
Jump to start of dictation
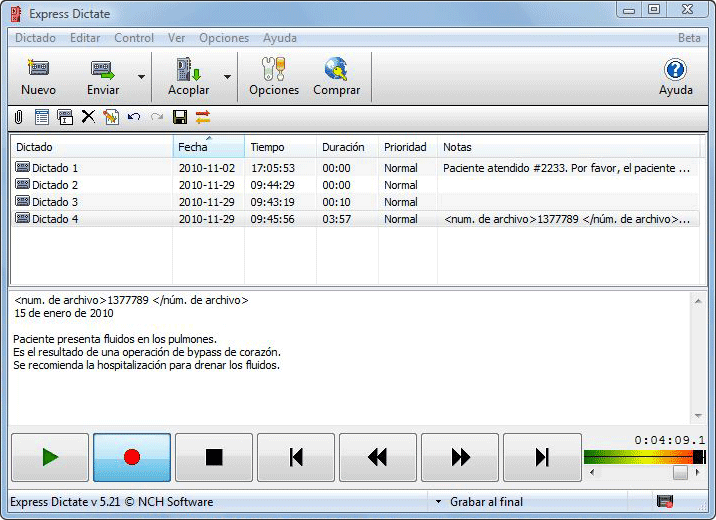(x=296, y=457)
